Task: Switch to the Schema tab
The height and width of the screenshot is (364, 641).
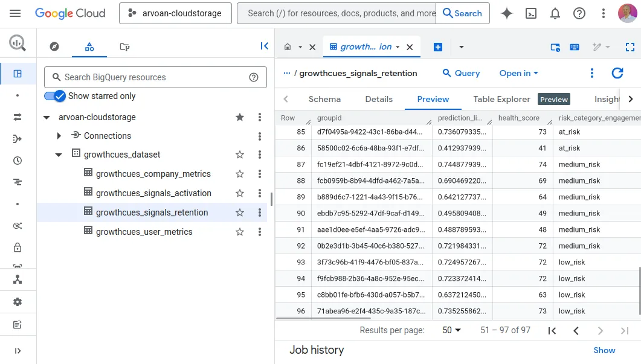Action: [324, 99]
